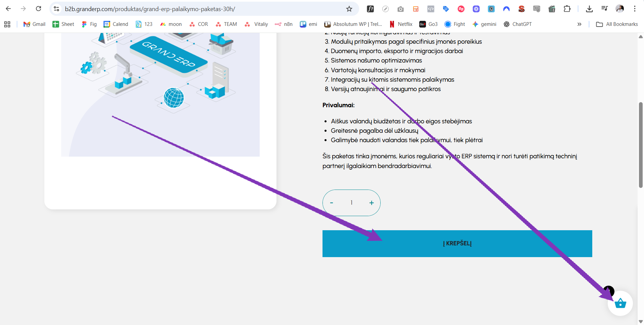Open the ChatGPT bookmark
The image size is (644, 325).
click(x=518, y=24)
